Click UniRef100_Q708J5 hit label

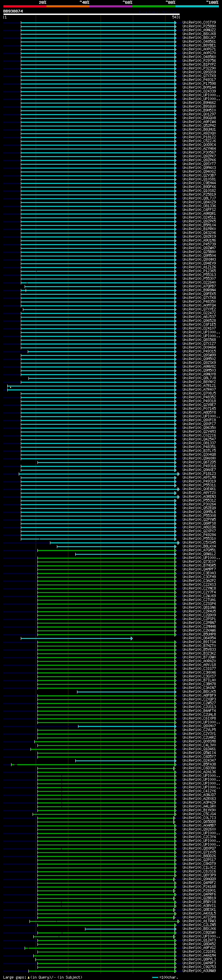[x=199, y=394]
